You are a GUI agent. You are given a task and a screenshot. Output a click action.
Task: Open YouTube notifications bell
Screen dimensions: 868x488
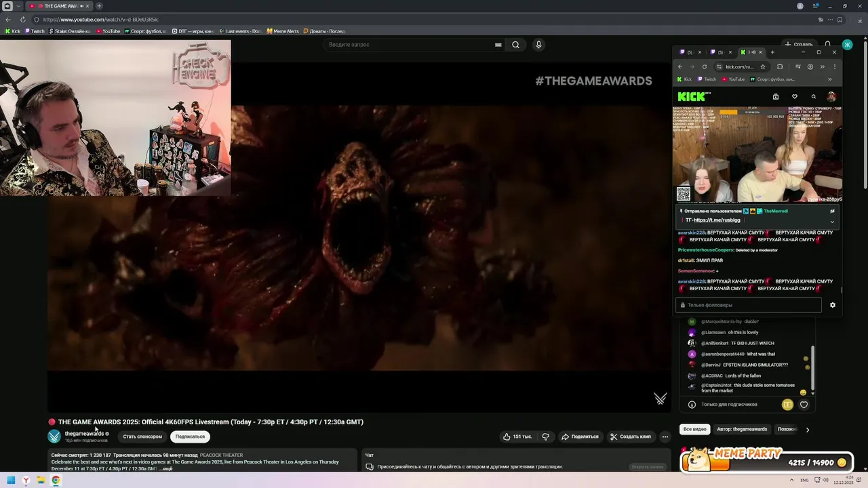828,44
